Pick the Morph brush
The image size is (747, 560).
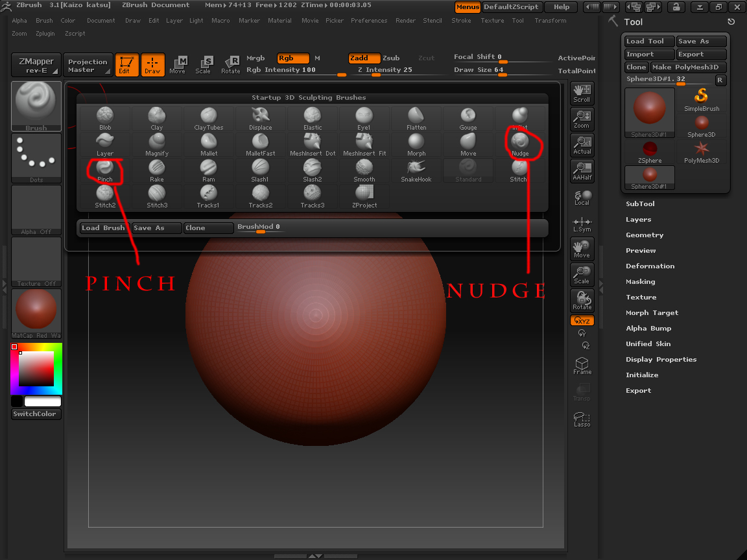coord(416,145)
